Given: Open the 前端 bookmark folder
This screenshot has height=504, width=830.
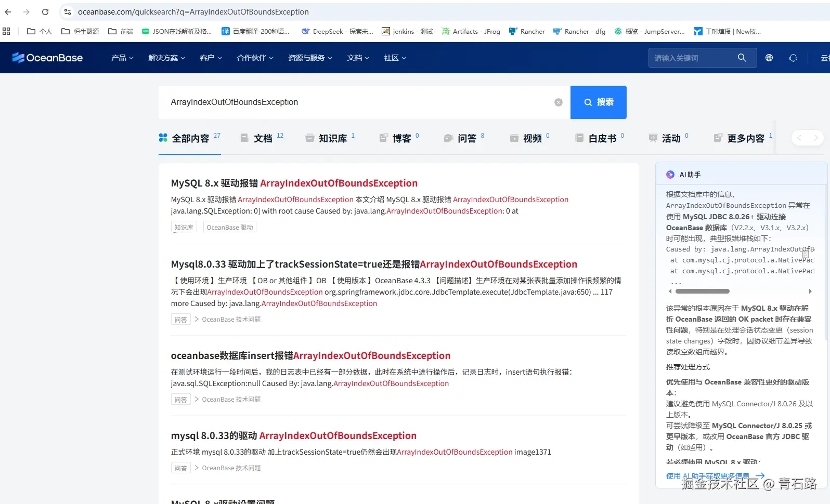Looking at the screenshot, I should click(x=121, y=31).
